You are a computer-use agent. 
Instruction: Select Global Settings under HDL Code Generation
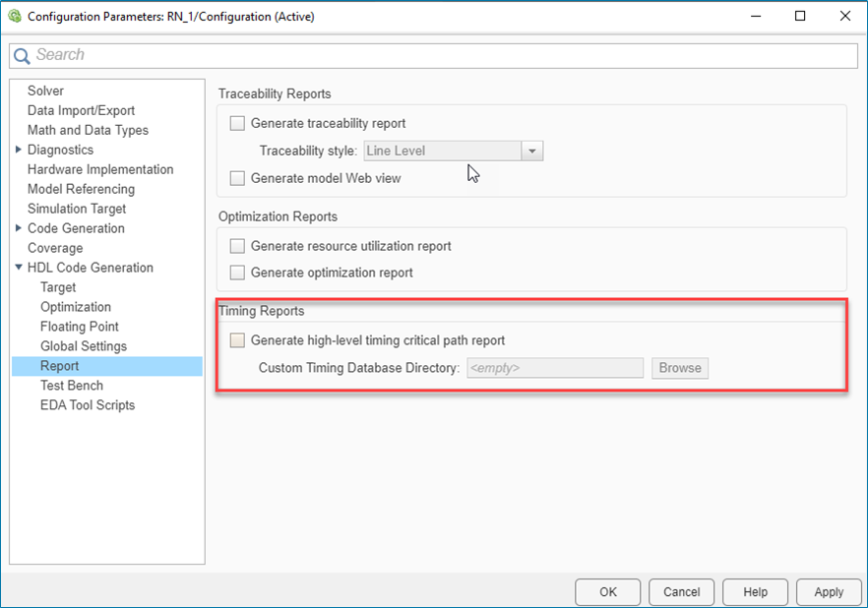point(84,346)
